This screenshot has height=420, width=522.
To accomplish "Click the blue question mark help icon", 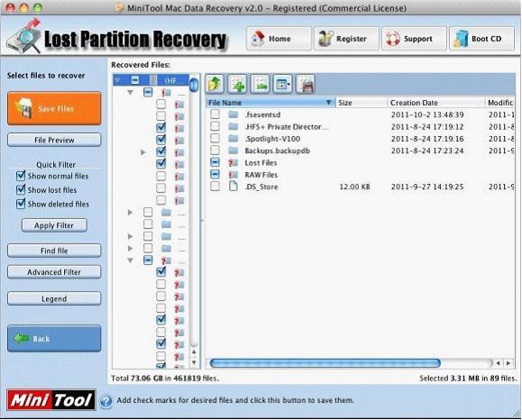I will click(105, 401).
